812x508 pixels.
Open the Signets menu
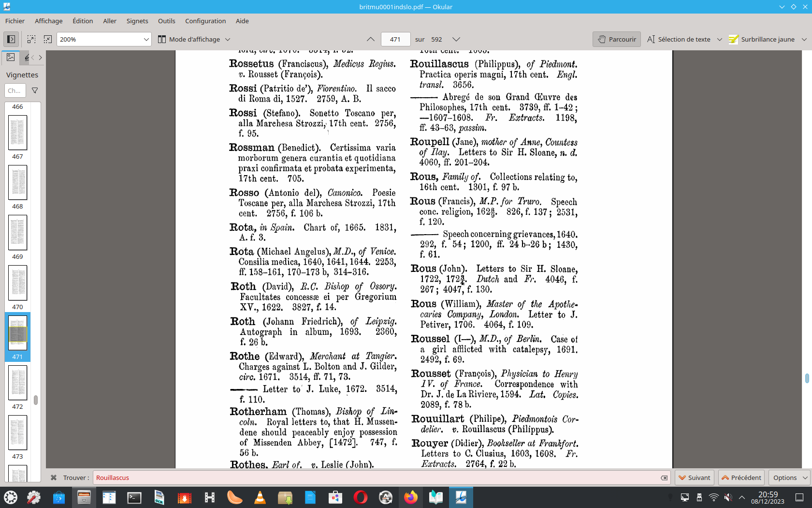click(137, 21)
